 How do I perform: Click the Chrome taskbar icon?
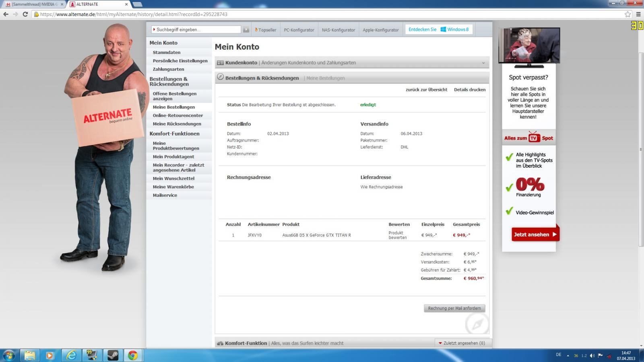(133, 355)
